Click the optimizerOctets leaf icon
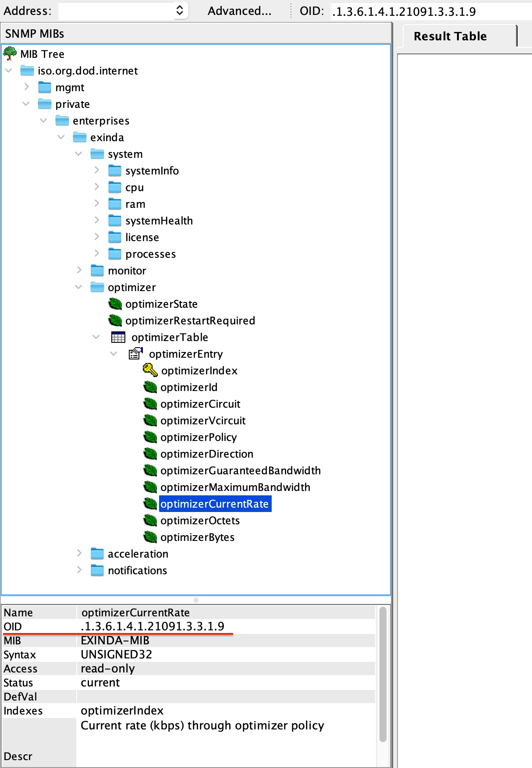This screenshot has height=768, width=532. pyautogui.click(x=150, y=520)
